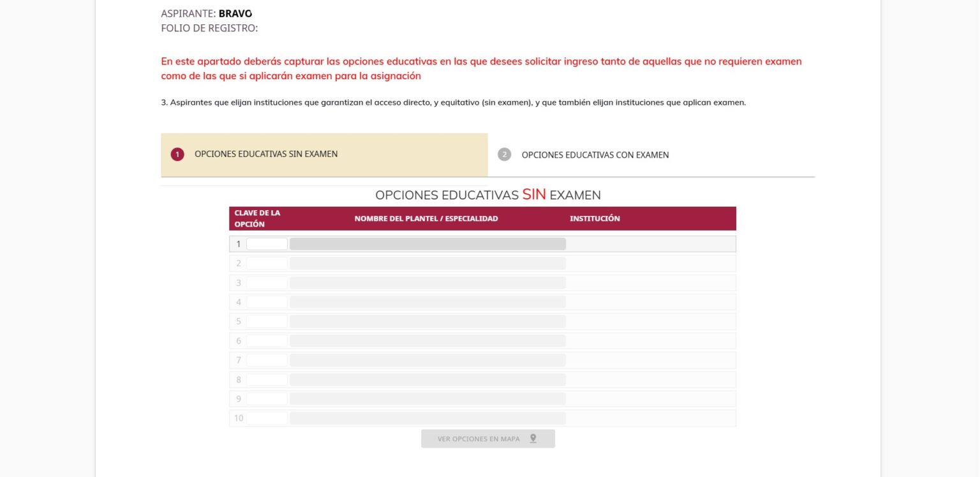Click the clave input box in row 6
The height and width of the screenshot is (477, 980).
[x=267, y=340]
